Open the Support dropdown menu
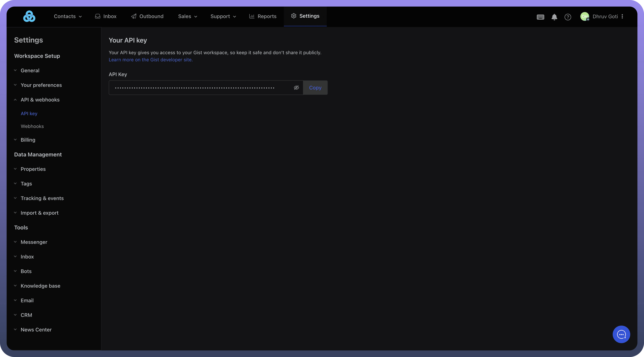 (223, 16)
